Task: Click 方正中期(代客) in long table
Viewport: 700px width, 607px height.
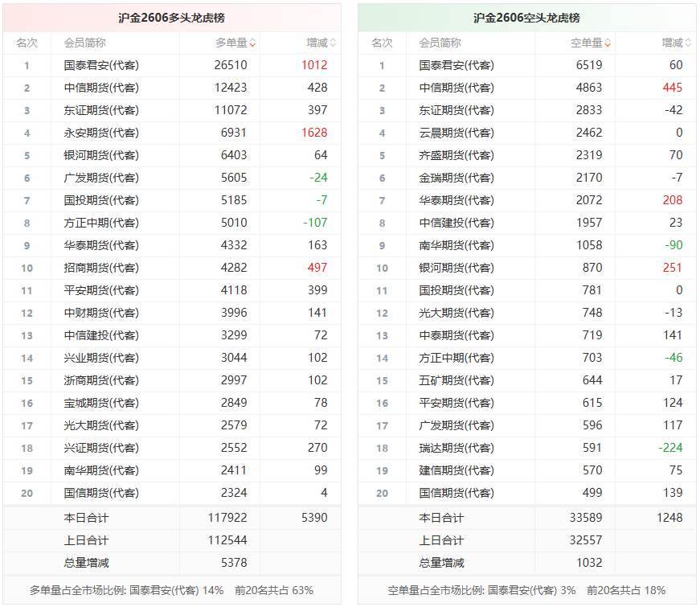Action: (101, 223)
